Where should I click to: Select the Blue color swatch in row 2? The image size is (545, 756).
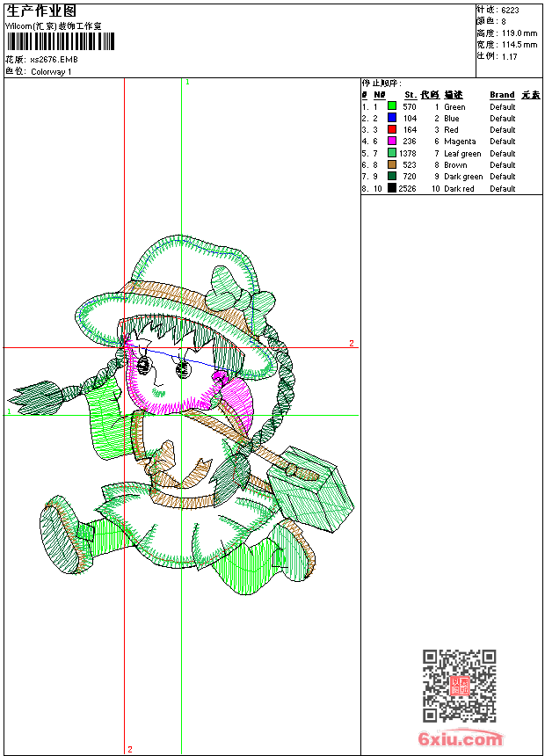392,118
